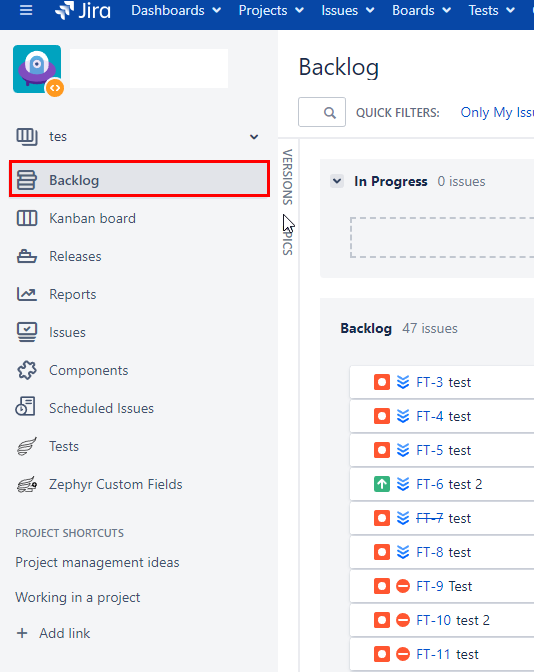Open the Dashboards dropdown menu
This screenshot has height=672, width=534.
[176, 10]
